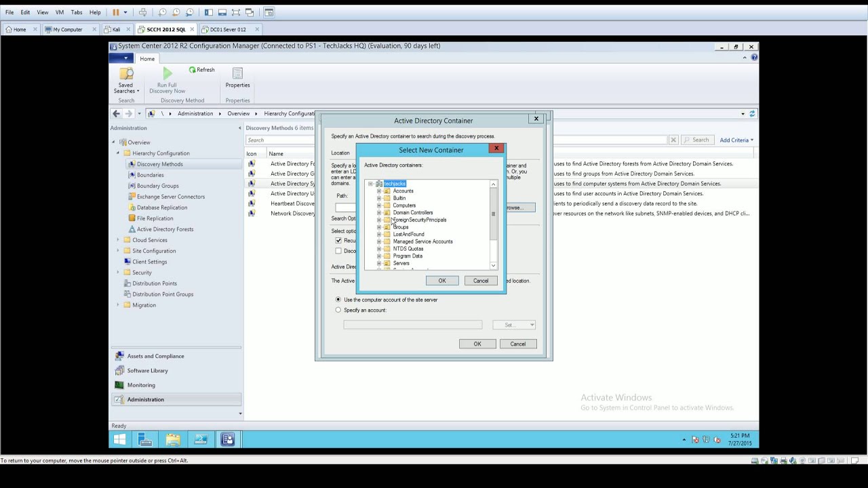Open the Assets and Compliance workspace
The width and height of the screenshot is (868, 488).
(x=155, y=356)
